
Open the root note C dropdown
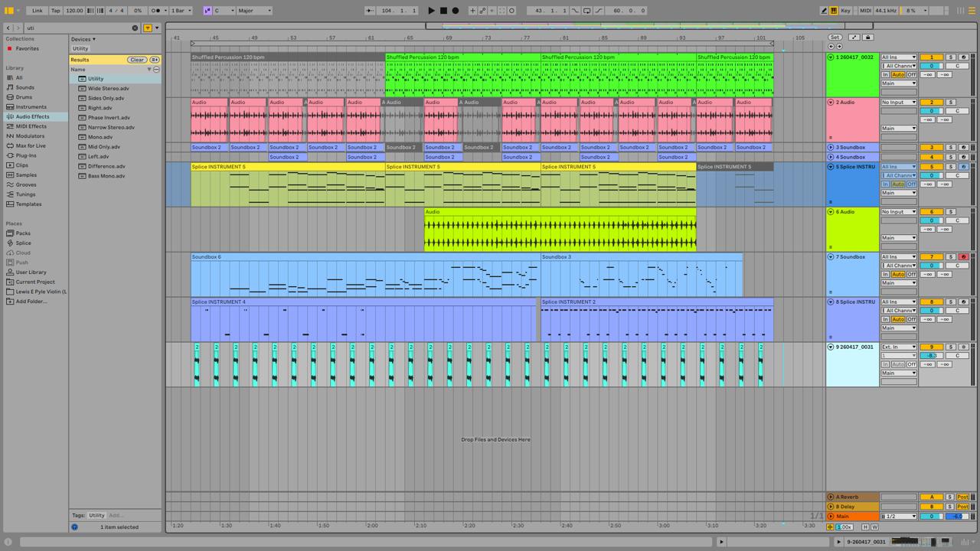click(223, 11)
